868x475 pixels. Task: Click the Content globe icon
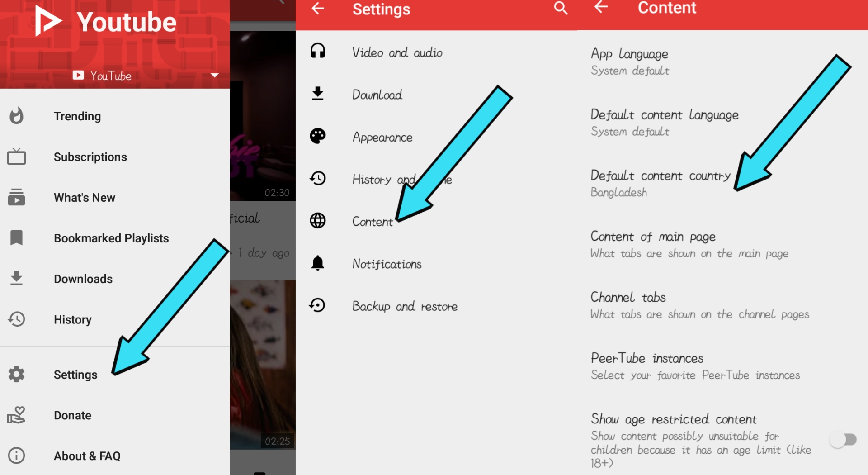[x=318, y=221]
